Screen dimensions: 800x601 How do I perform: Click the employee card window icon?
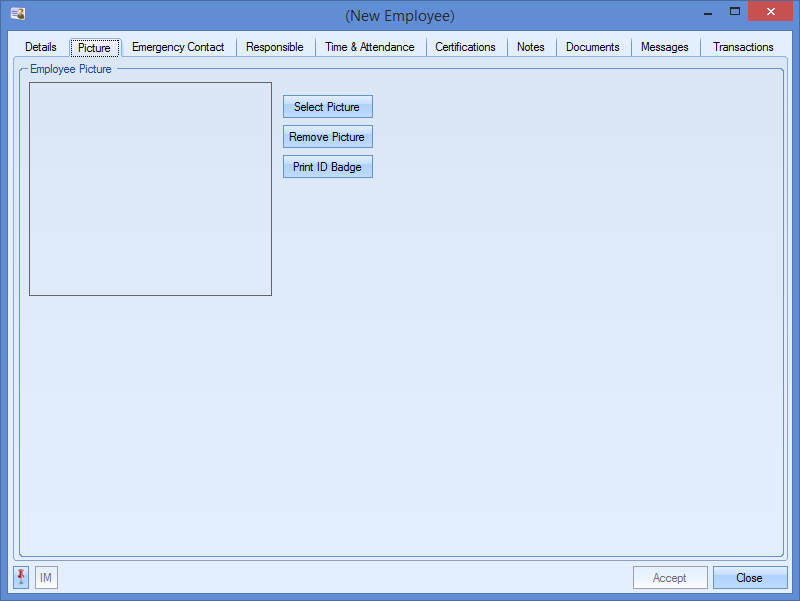click(x=18, y=14)
